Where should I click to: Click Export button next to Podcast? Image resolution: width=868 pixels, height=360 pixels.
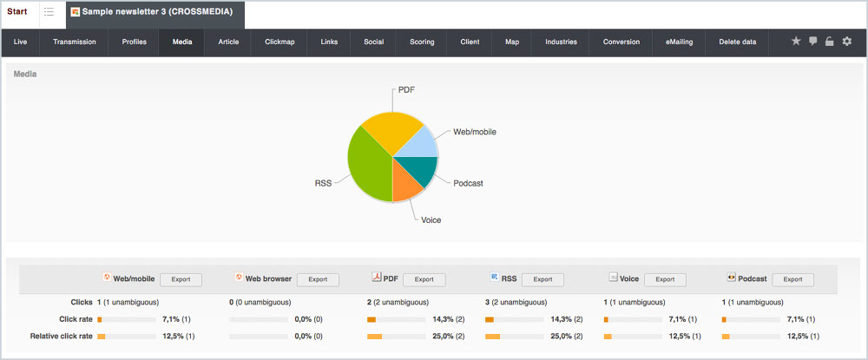(792, 280)
